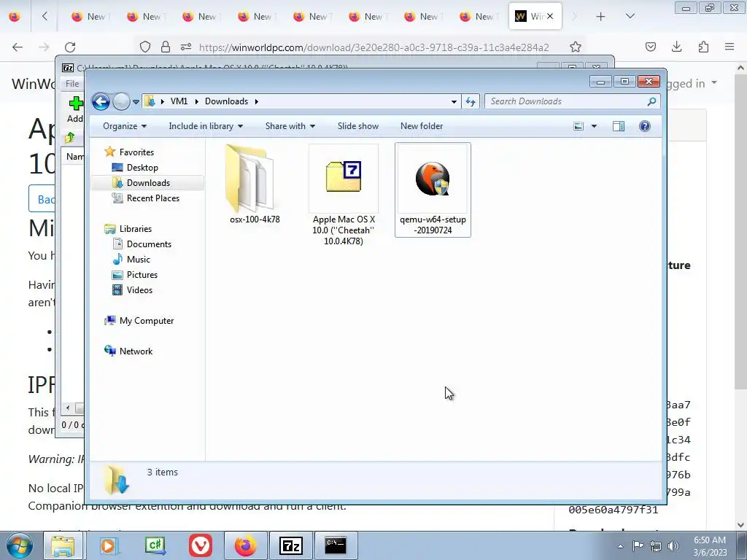Open the Organize menu
Screen dimensions: 747x560
tap(125, 126)
